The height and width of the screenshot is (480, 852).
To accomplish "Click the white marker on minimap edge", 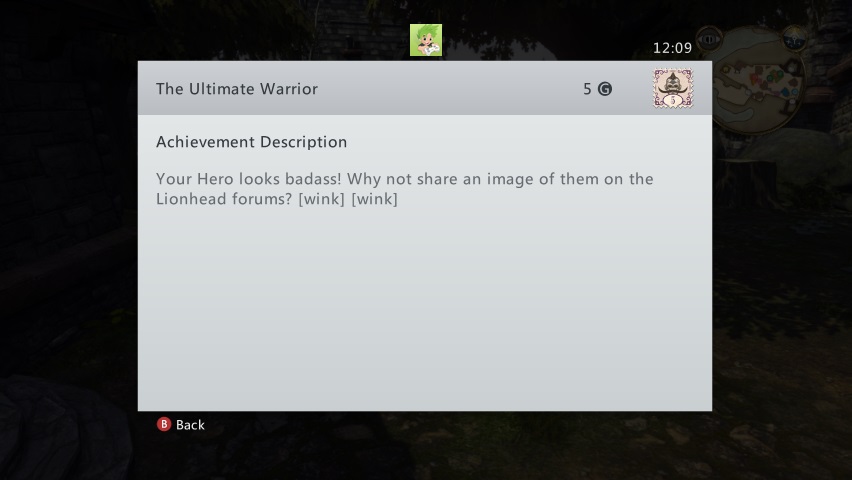I will click(792, 101).
